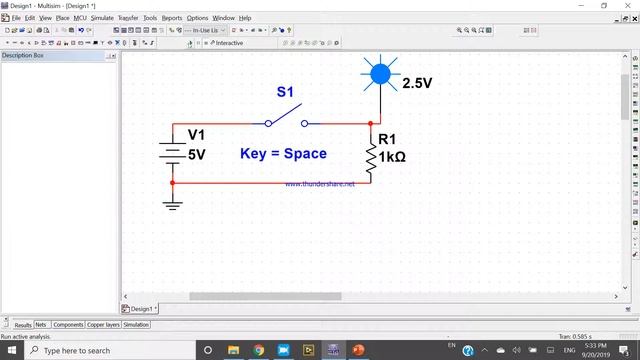
Task: Switch to the Nets tab
Action: point(41,325)
